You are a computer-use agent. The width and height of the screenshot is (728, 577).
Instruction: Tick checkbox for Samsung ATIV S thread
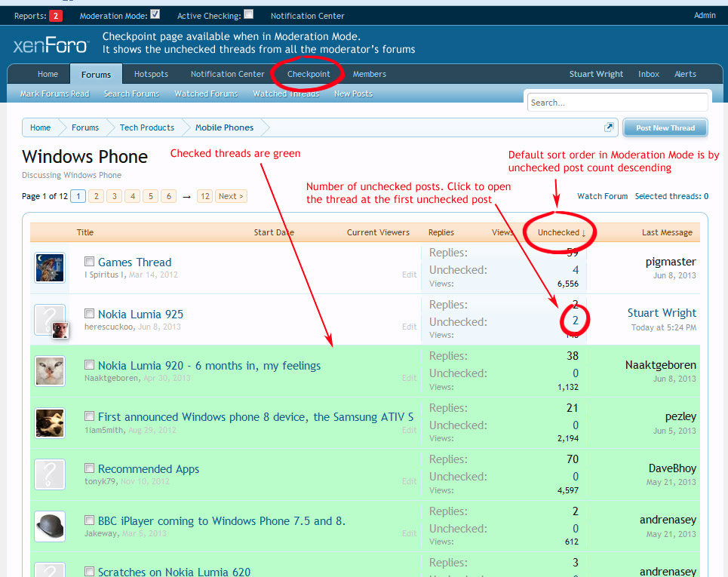(x=89, y=416)
